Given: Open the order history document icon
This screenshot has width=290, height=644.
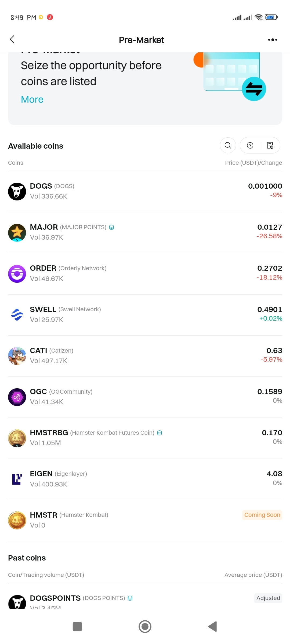Looking at the screenshot, I should [270, 145].
